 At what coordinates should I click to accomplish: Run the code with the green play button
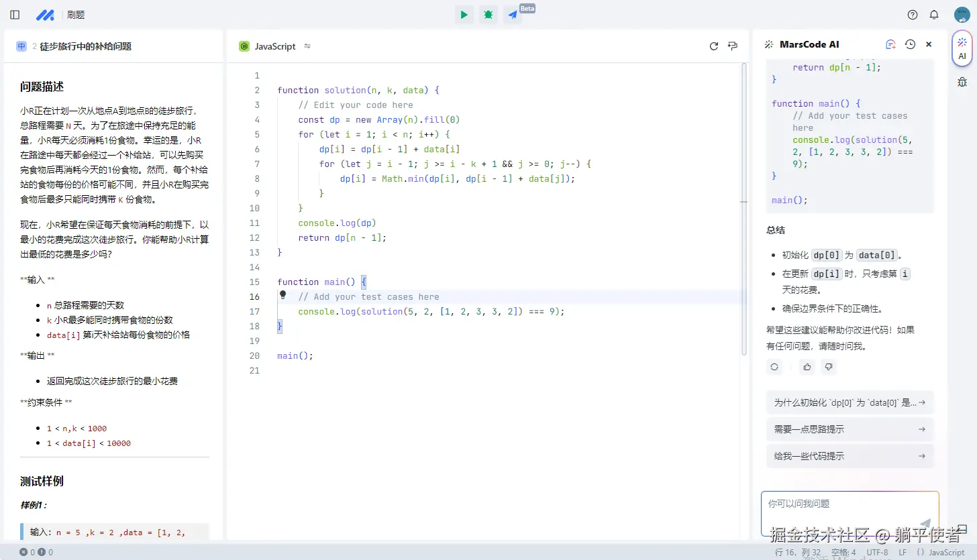point(464,15)
